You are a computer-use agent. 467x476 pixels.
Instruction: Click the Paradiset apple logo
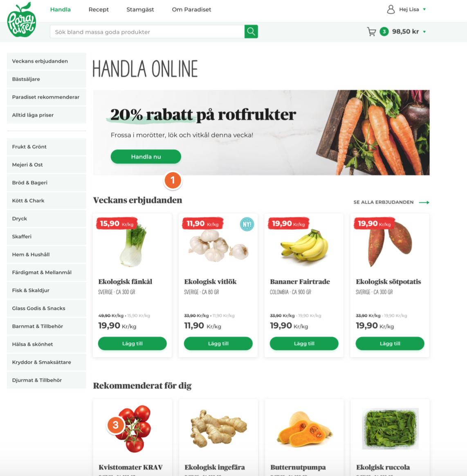point(22,20)
